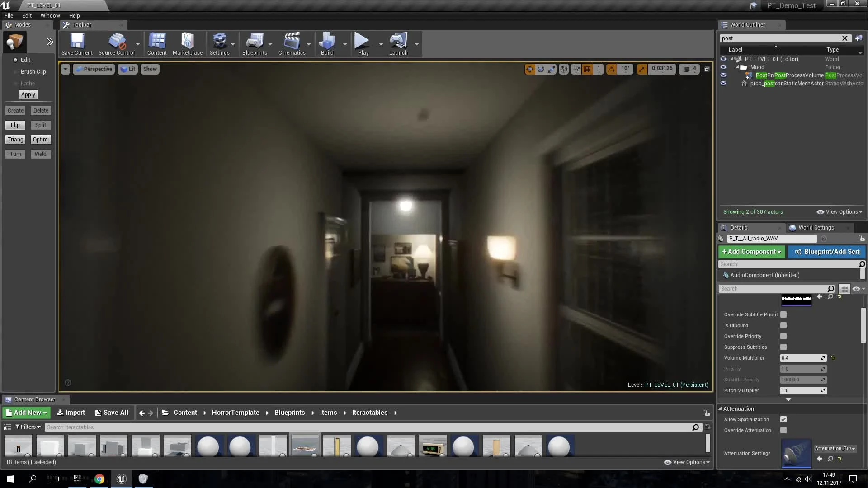The image size is (868, 488).
Task: Toggle visibility of PostProcessVolume in World Outliner
Action: coord(724,75)
